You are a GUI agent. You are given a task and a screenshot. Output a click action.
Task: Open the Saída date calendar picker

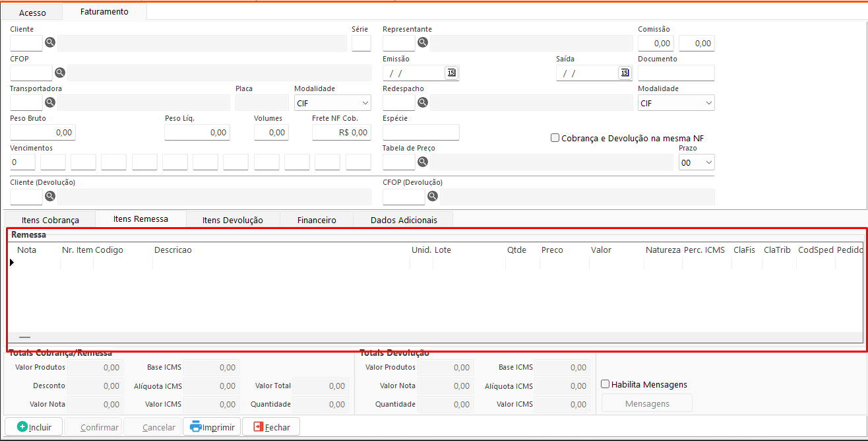click(x=625, y=73)
